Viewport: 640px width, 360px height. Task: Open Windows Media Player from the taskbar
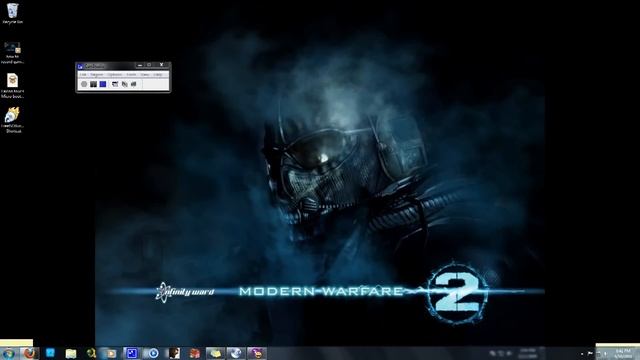point(153,353)
